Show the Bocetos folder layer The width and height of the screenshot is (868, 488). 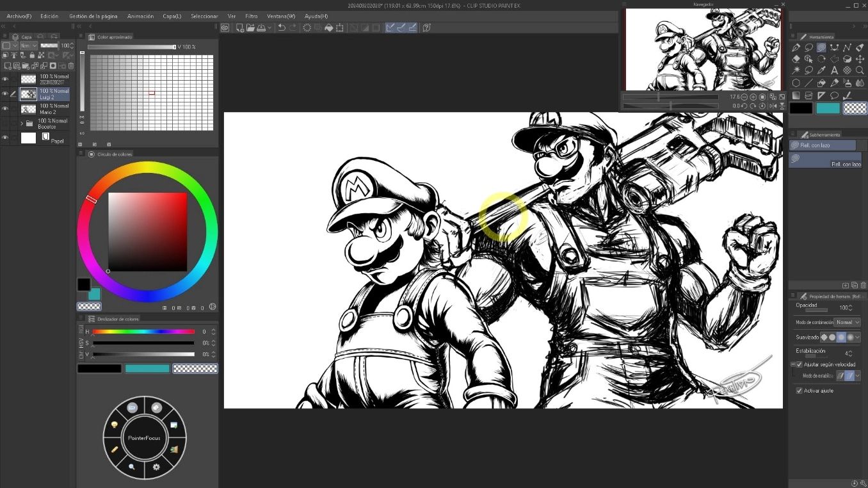tap(5, 123)
